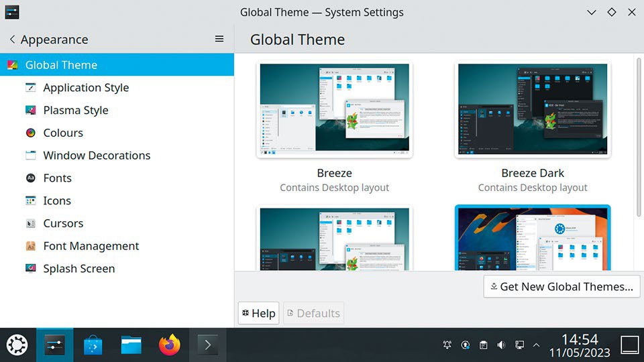The width and height of the screenshot is (644, 362).
Task: Click the Breeze theme name label
Action: (334, 173)
